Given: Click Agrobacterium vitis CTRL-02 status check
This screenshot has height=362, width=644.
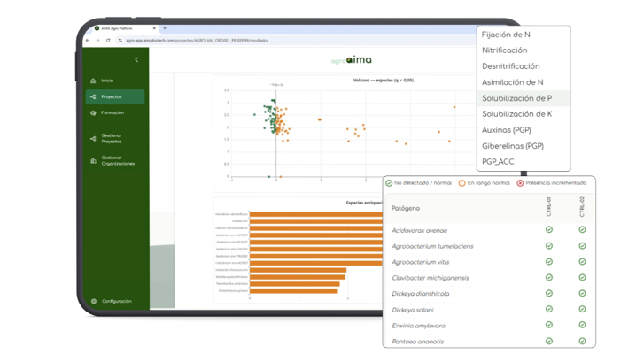Looking at the screenshot, I should (582, 262).
